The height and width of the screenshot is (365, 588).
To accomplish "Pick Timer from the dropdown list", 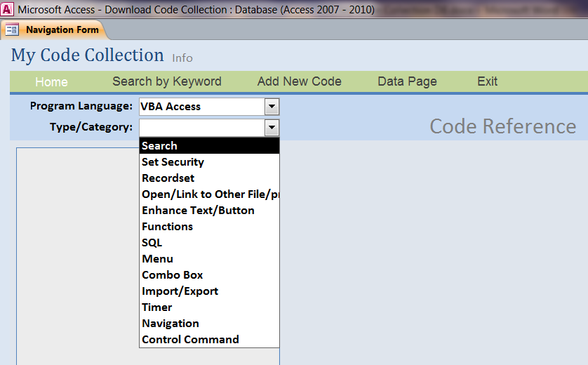I will (209, 307).
